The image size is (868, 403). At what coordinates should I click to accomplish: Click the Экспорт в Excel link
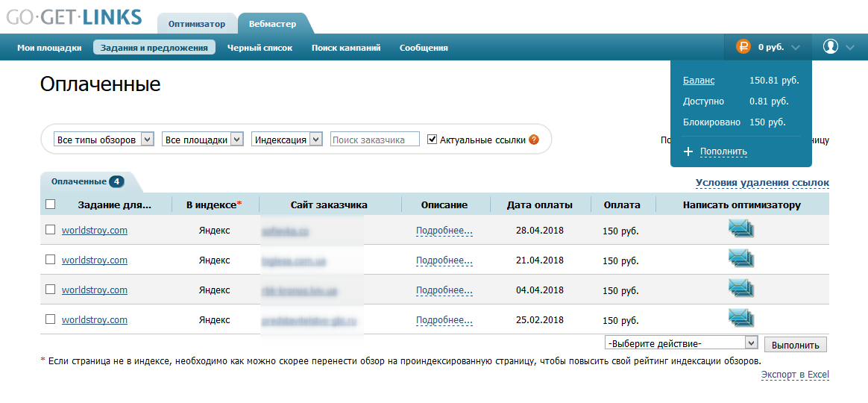click(795, 375)
